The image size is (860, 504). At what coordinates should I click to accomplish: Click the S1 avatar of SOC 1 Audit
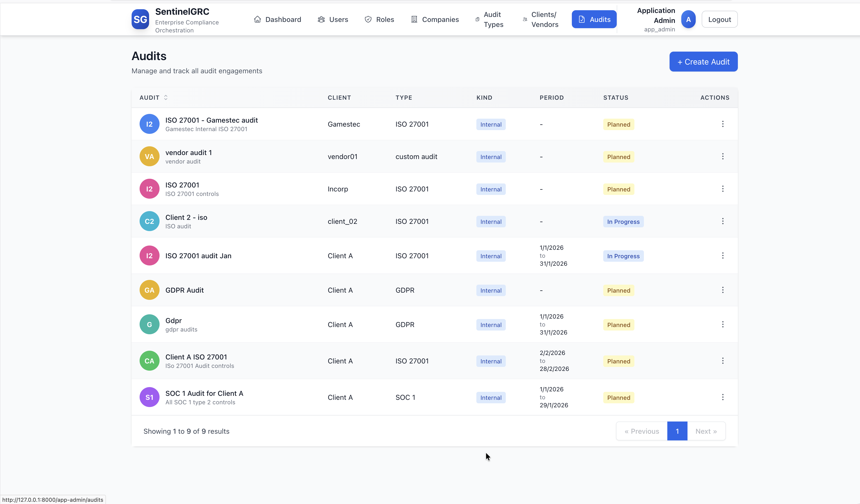point(150,397)
